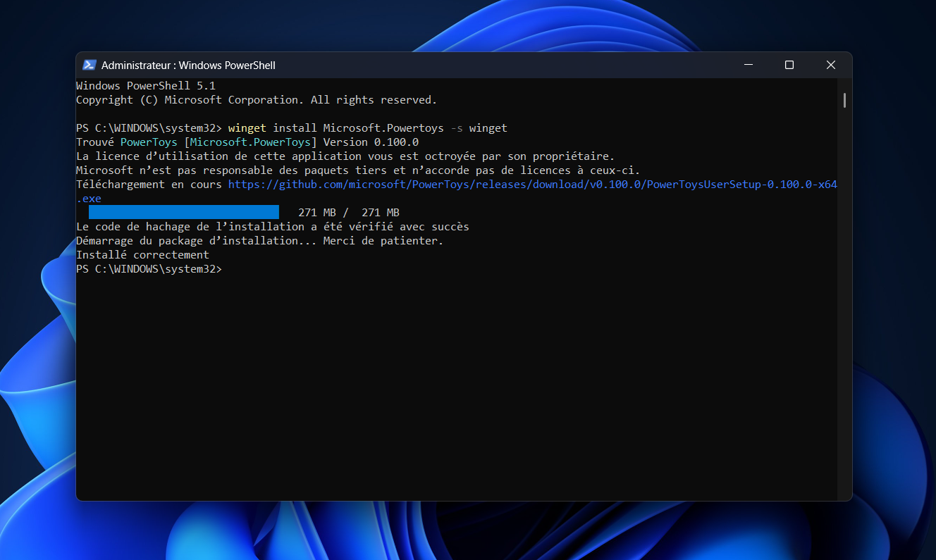Click the PowerShell icon in the title bar
This screenshot has height=560, width=936.
(89, 65)
